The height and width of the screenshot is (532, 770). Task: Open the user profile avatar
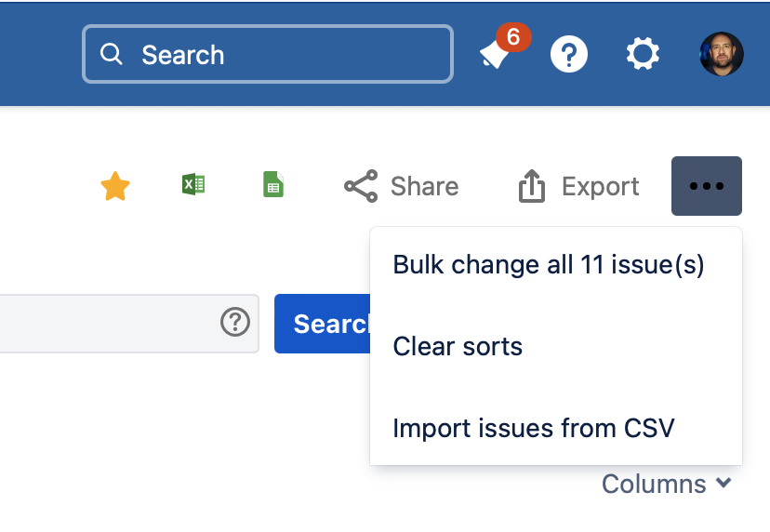click(722, 54)
